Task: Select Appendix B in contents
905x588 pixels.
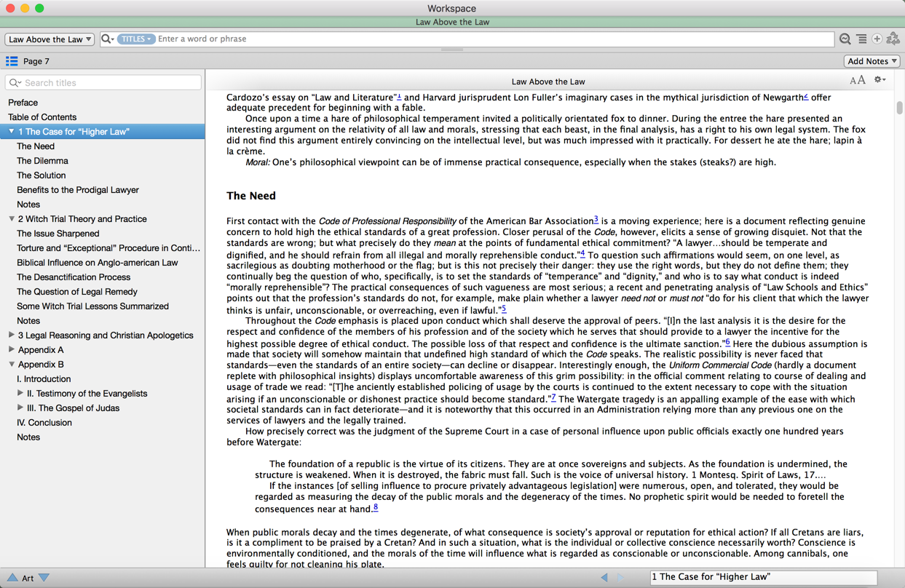Action: click(41, 365)
